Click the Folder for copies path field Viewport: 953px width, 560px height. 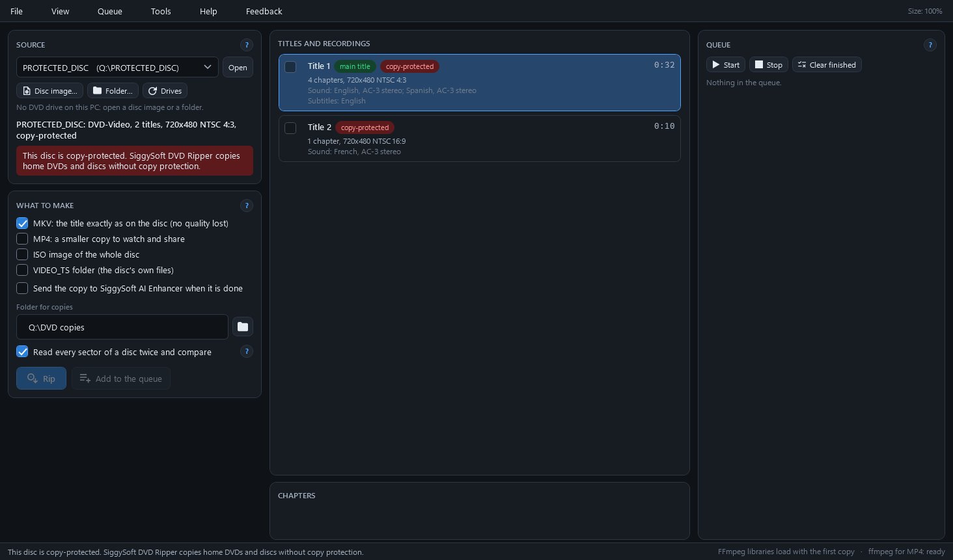click(x=122, y=327)
